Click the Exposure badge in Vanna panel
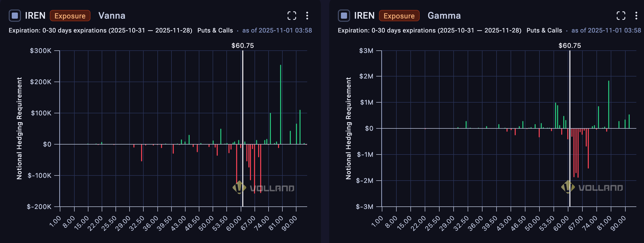The height and width of the screenshot is (243, 644). pos(70,16)
